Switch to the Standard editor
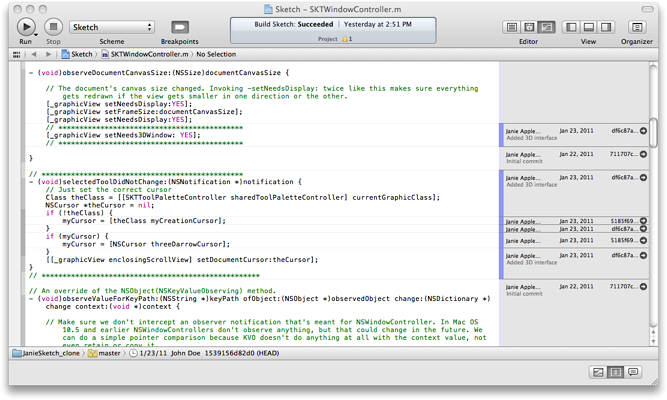The height and width of the screenshot is (400, 667). (x=513, y=27)
